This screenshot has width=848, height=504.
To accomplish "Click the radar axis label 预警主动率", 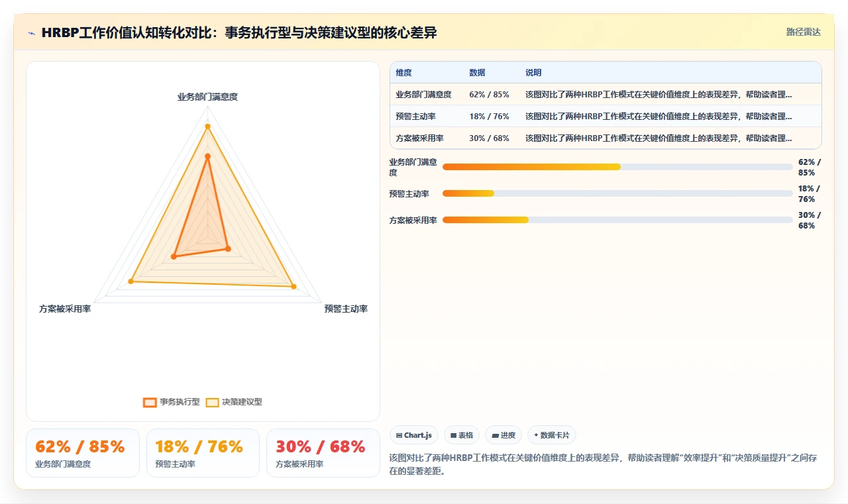I will tap(346, 309).
